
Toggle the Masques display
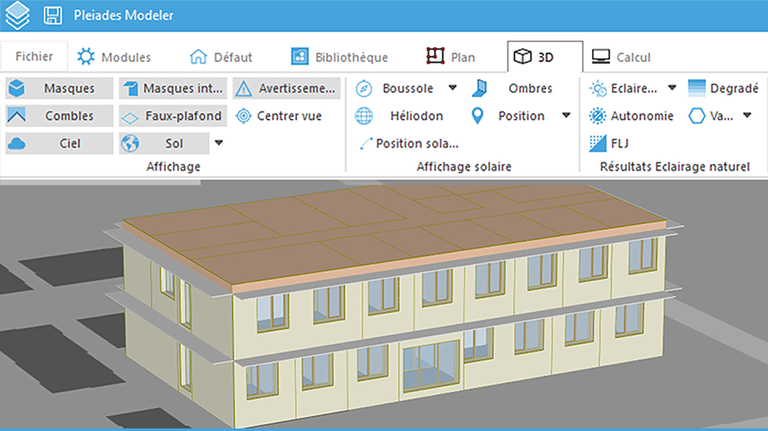pyautogui.click(x=57, y=88)
